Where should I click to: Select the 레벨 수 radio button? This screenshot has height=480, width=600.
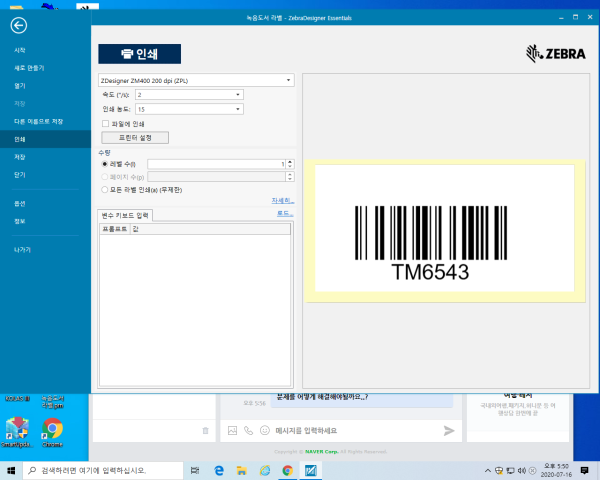(105, 163)
